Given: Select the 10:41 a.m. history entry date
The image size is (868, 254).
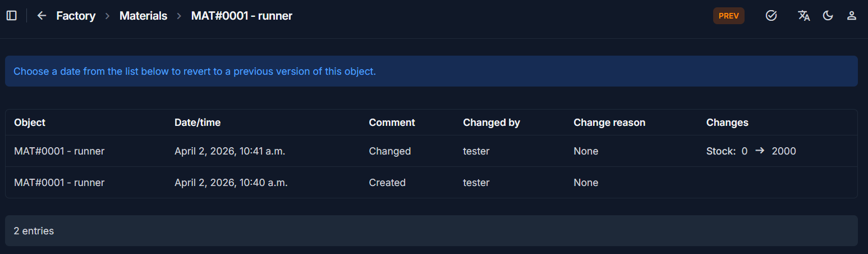Looking at the screenshot, I should coord(230,151).
